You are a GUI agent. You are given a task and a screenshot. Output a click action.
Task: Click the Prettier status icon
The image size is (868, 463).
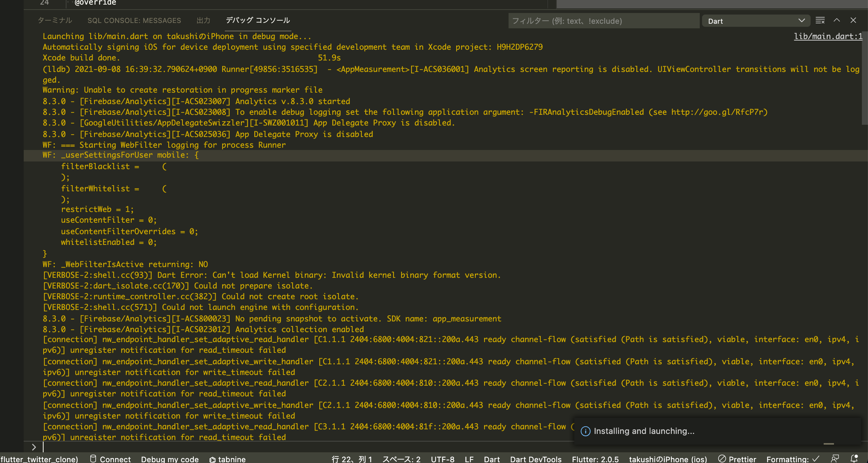(x=722, y=458)
